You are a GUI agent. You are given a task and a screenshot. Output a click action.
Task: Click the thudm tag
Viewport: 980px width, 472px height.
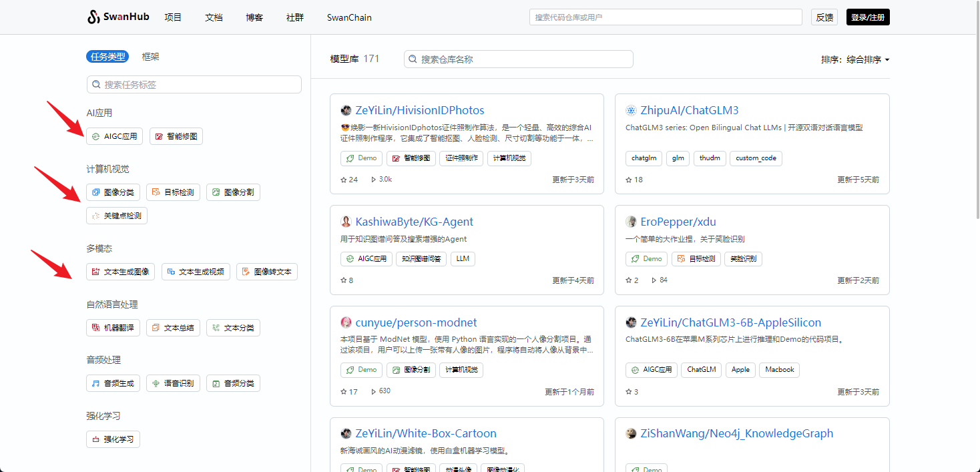(x=710, y=158)
